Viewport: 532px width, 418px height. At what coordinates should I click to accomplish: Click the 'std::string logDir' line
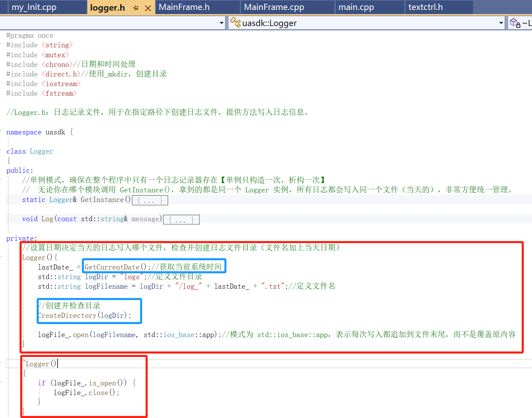[x=120, y=277]
